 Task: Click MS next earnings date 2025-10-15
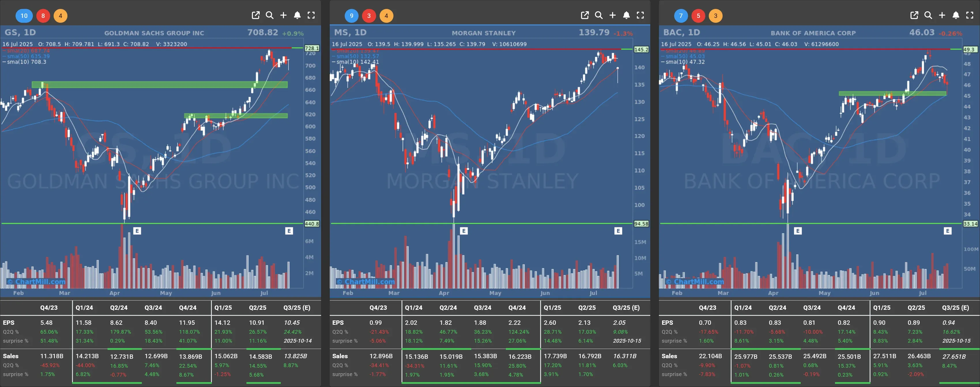click(627, 341)
